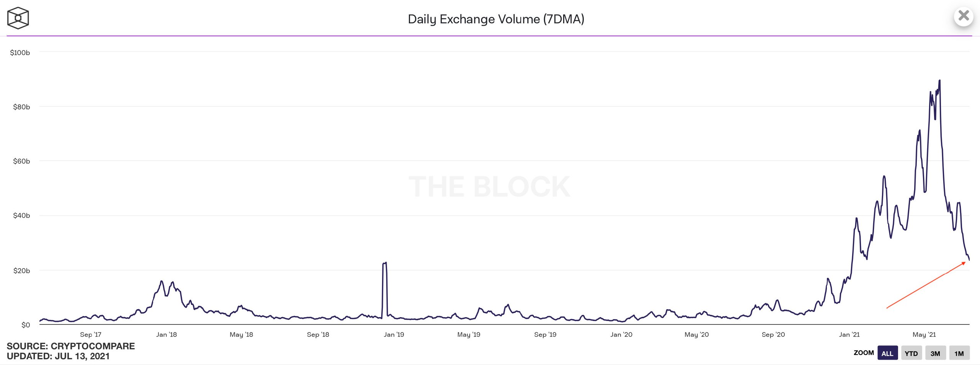Click the $0 y-axis label
The image size is (980, 365).
pyautogui.click(x=26, y=325)
